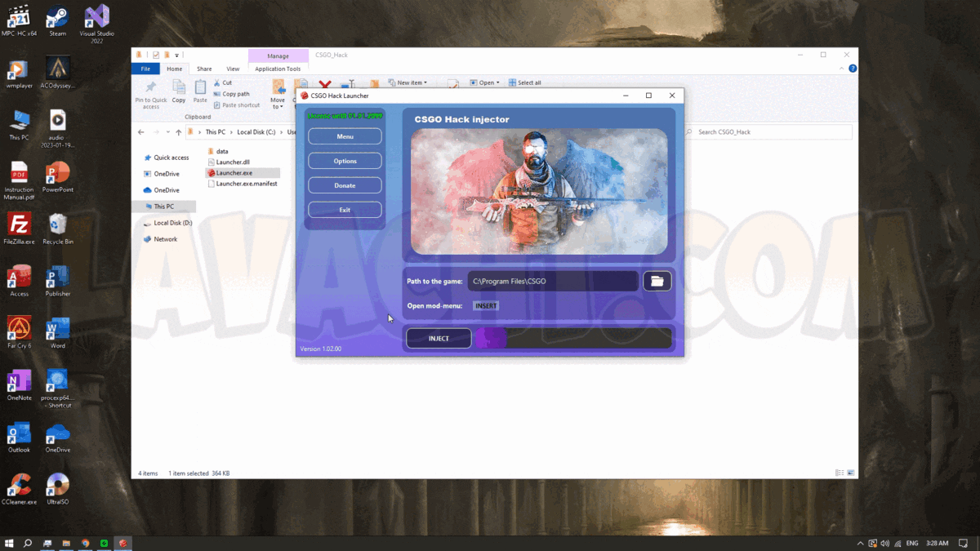
Task: Click the Exit button in the launcher sidebar
Action: (345, 210)
